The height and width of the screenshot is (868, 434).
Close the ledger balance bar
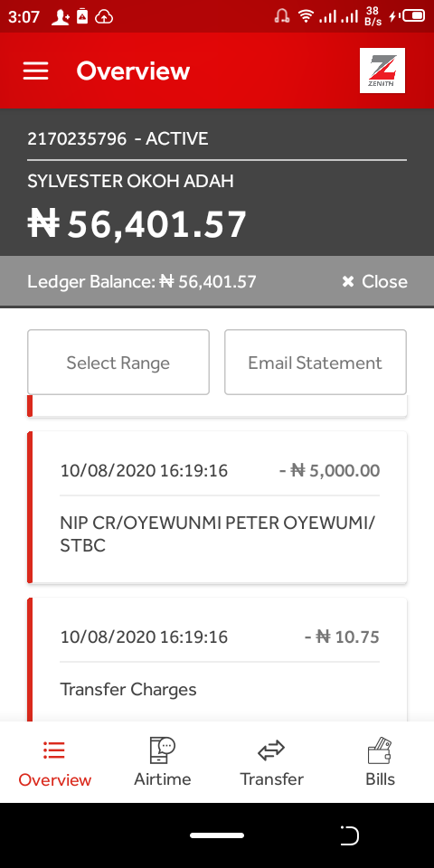tap(374, 282)
